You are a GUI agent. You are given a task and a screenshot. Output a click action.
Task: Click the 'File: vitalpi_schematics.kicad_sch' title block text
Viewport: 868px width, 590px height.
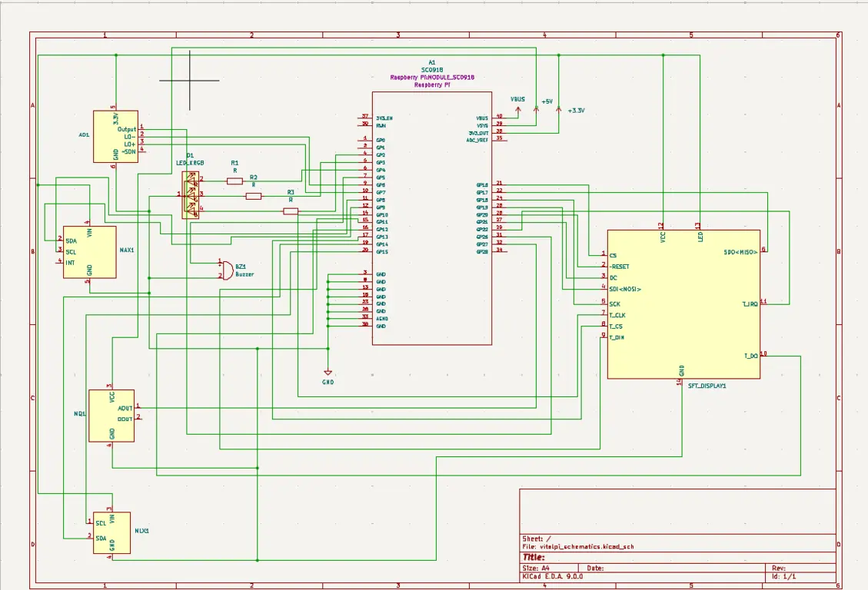578,546
